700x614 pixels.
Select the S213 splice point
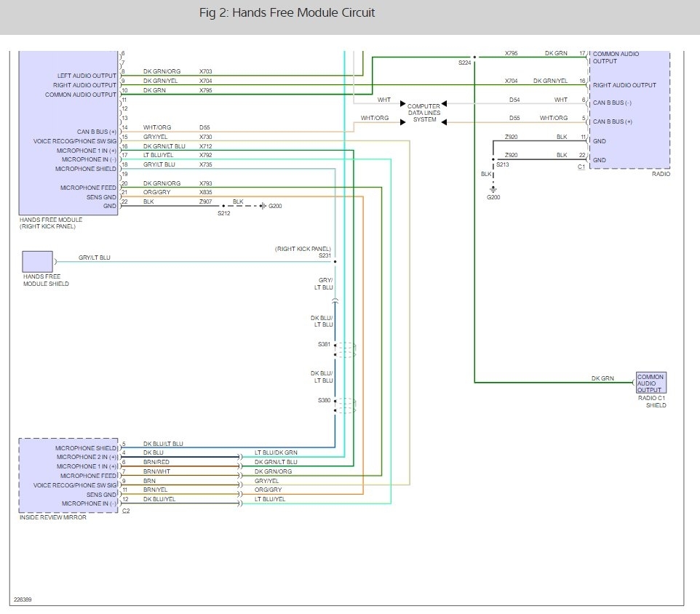point(493,159)
